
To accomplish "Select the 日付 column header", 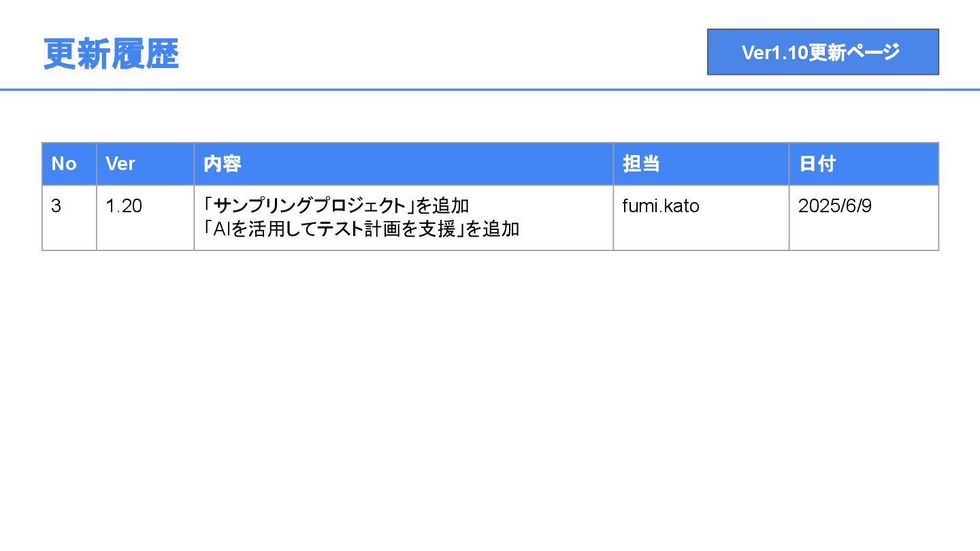I will 817,164.
